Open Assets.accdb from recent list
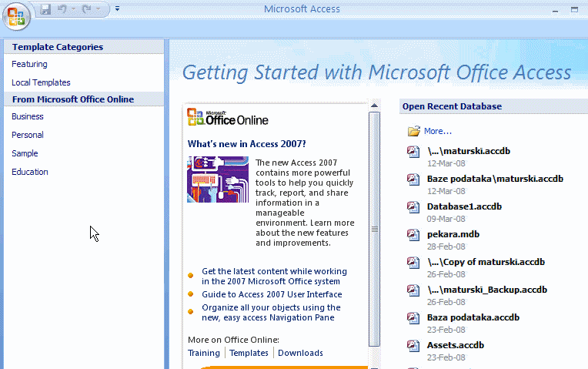 [456, 345]
